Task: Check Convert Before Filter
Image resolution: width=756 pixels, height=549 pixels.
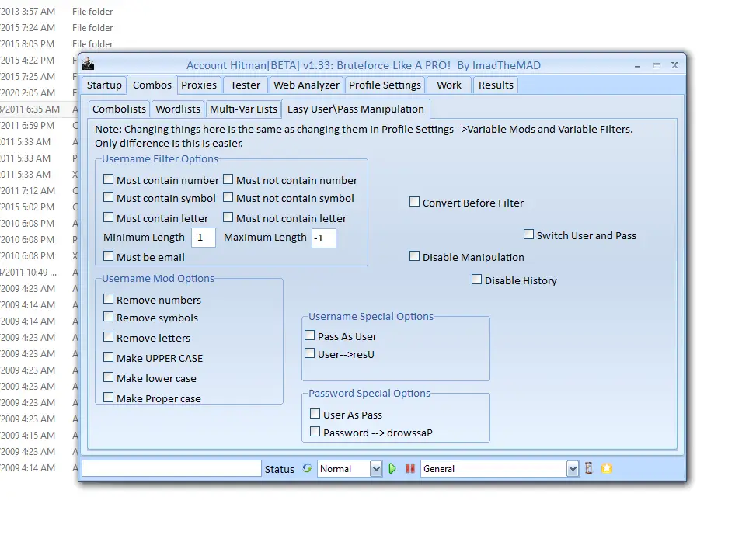Action: click(415, 201)
